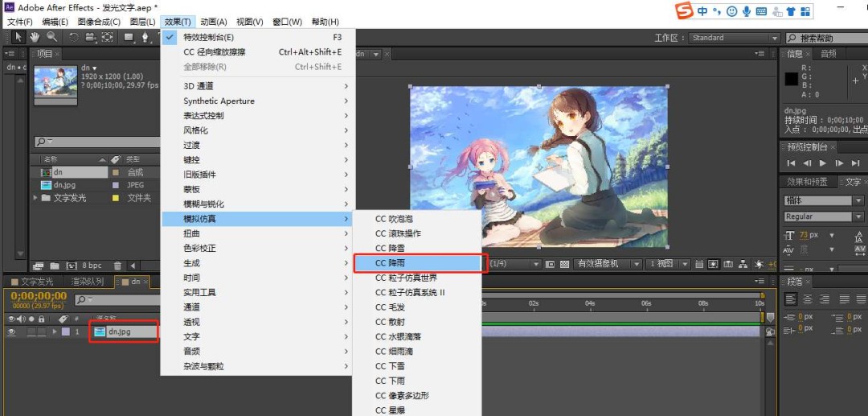Open the 楷体 font family dropdown
The height and width of the screenshot is (416, 868).
823,200
